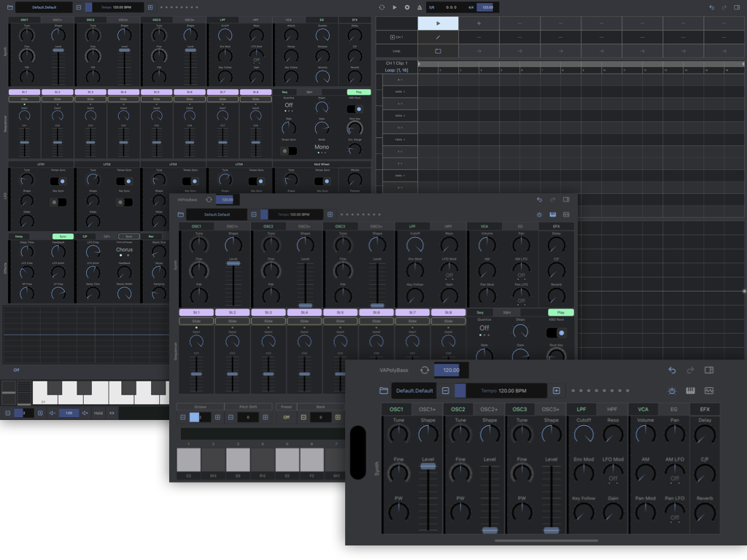Click the folder icon in the frontmost synth window
Image resolution: width=747 pixels, height=560 pixels.
[384, 391]
